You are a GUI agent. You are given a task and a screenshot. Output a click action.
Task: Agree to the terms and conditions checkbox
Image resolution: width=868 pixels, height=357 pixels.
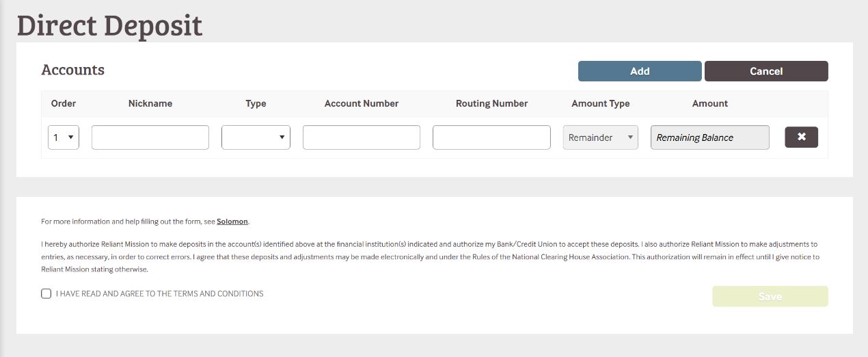[46, 293]
